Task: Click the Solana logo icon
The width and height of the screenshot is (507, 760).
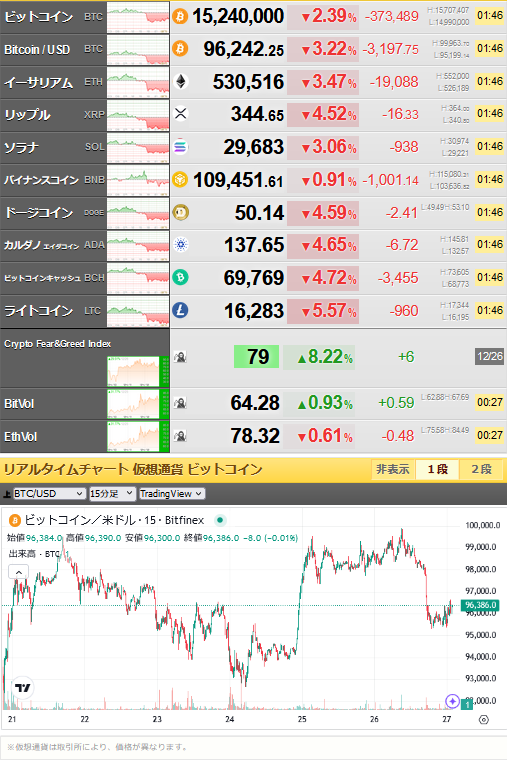Action: click(x=180, y=147)
